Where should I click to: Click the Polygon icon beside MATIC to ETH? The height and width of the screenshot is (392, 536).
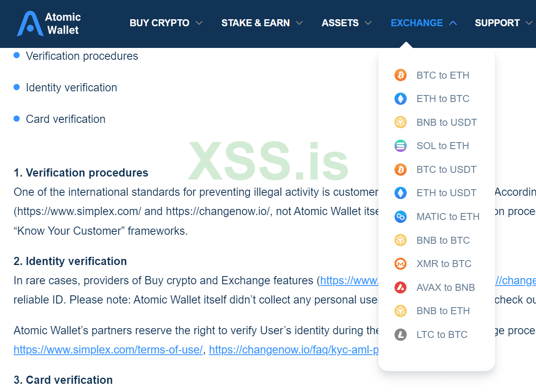[400, 217]
